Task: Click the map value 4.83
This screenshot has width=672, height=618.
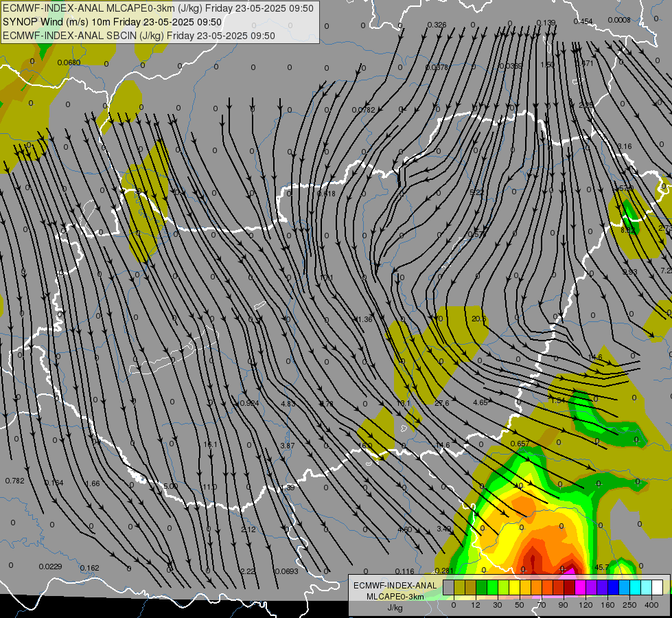Action: [x=288, y=404]
